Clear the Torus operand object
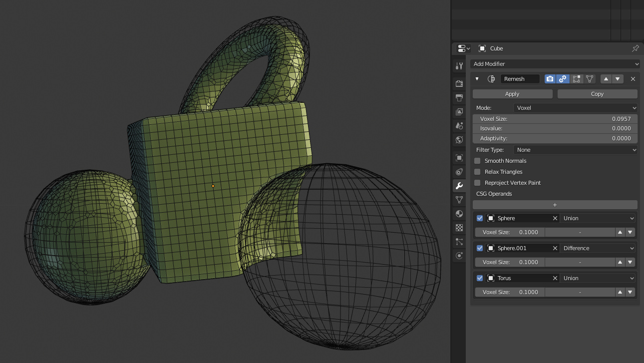This screenshot has height=363, width=644. 555,278
